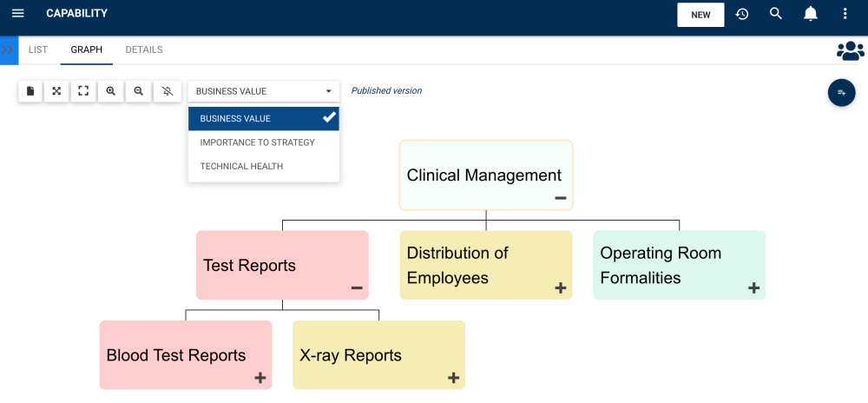Open the search magnifier in header
The width and height of the screenshot is (868, 403).
coord(776,14)
